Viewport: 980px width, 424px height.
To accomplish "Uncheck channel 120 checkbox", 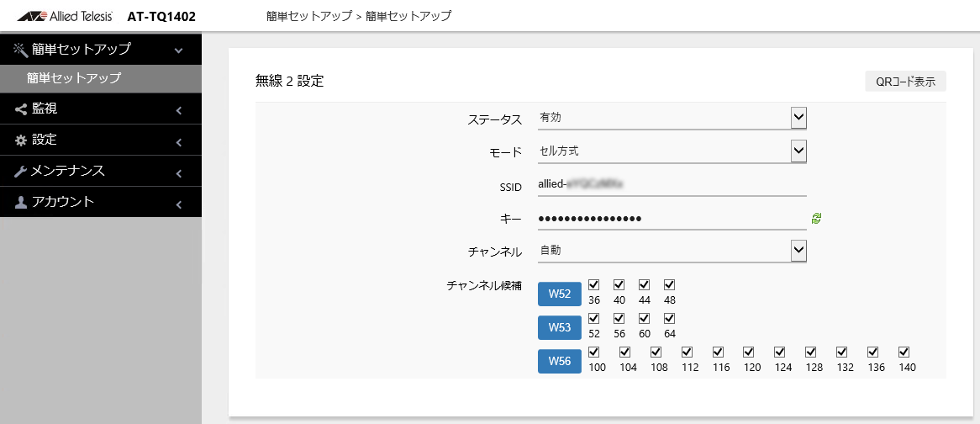I will (x=749, y=352).
